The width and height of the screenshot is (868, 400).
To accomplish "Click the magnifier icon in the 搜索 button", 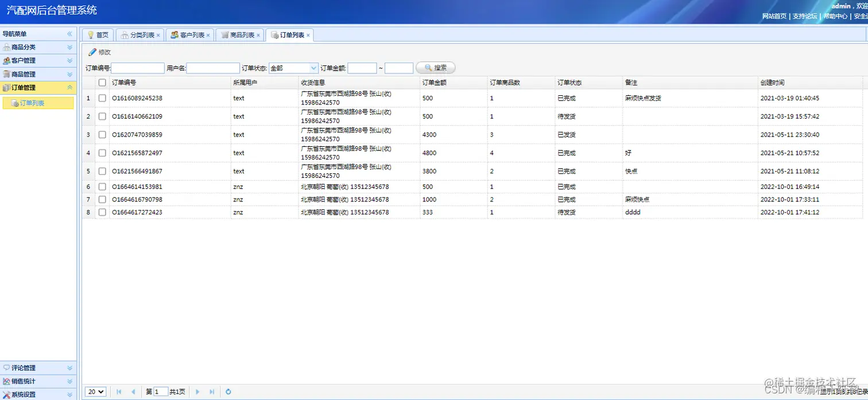I will [428, 68].
